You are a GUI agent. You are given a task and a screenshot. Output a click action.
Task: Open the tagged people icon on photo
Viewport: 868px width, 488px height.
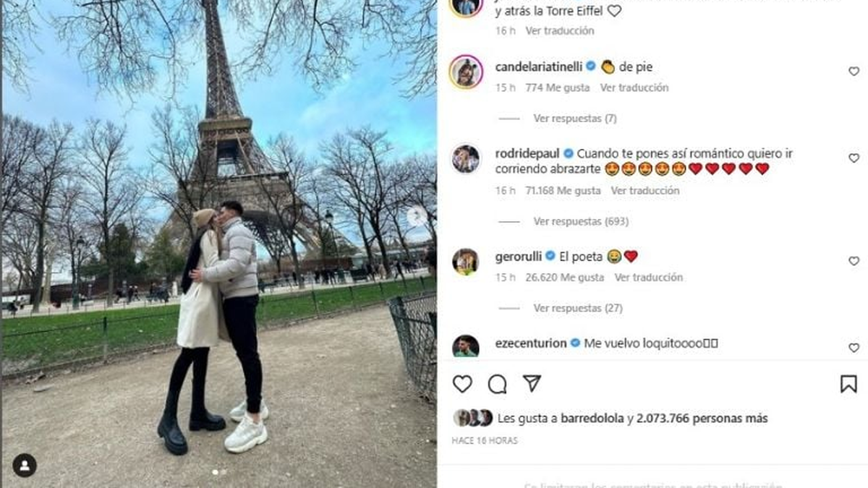tap(25, 465)
